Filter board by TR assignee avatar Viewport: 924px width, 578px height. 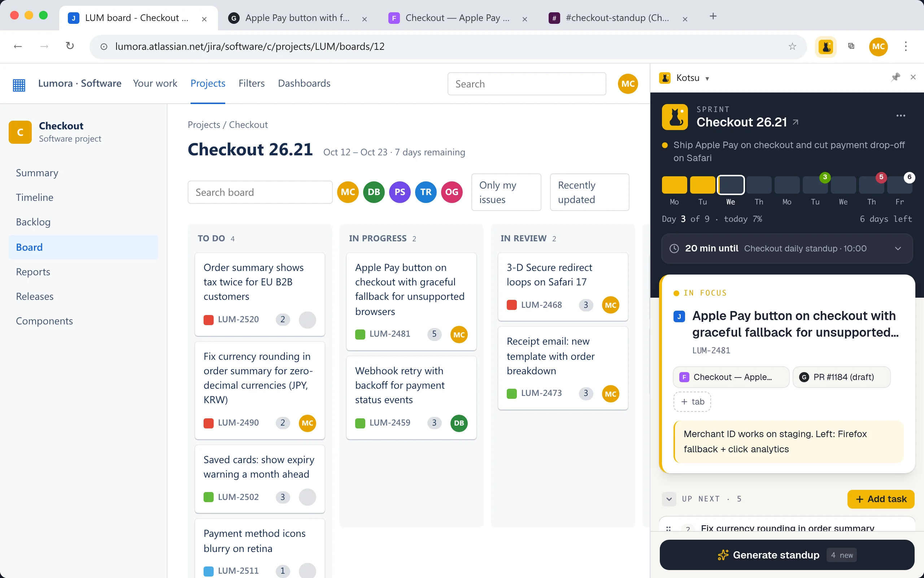click(x=425, y=192)
